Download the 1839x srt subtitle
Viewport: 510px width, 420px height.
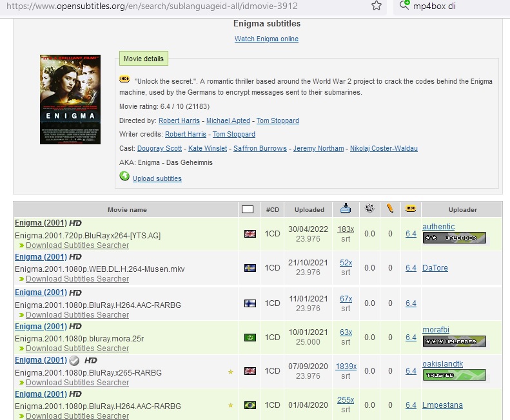tap(346, 367)
